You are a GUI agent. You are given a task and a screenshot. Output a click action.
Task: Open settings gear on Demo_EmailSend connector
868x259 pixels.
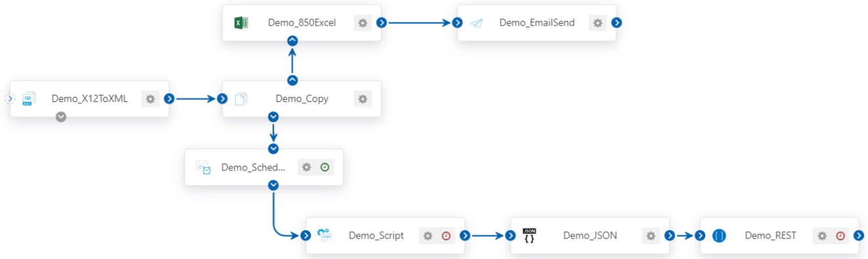[x=597, y=23]
